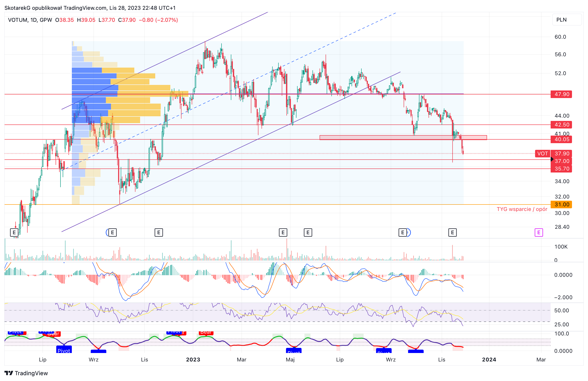Click the earnings E marker before Lis 2022
Screen dimensions: 588x381
(x=159, y=232)
